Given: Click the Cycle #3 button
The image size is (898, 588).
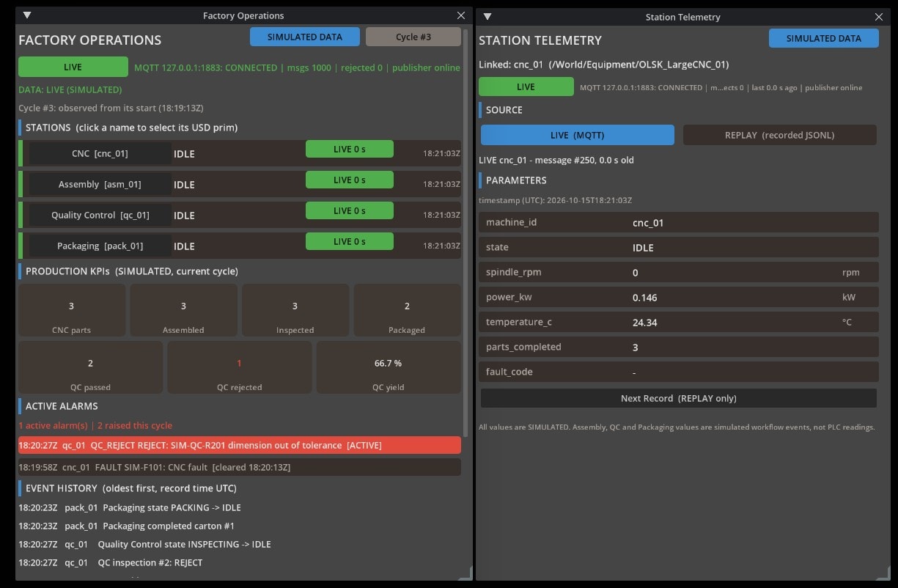Looking at the screenshot, I should tap(413, 37).
